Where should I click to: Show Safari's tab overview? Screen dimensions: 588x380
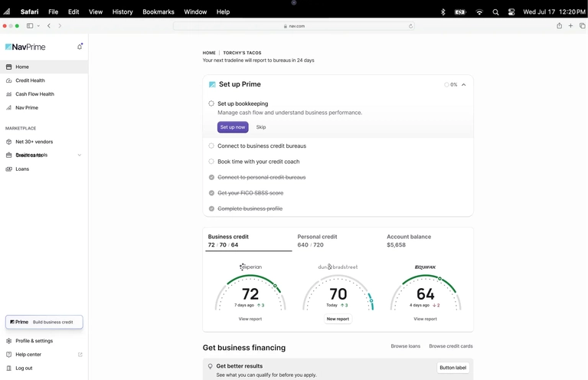click(582, 25)
